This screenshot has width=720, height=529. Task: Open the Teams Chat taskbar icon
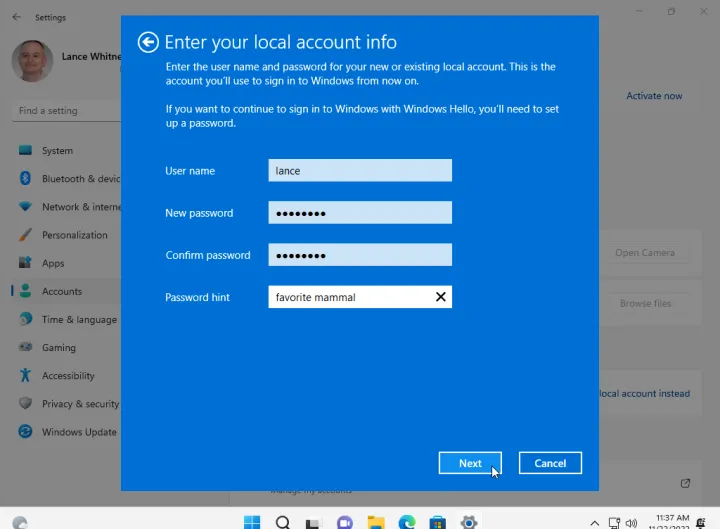345,521
